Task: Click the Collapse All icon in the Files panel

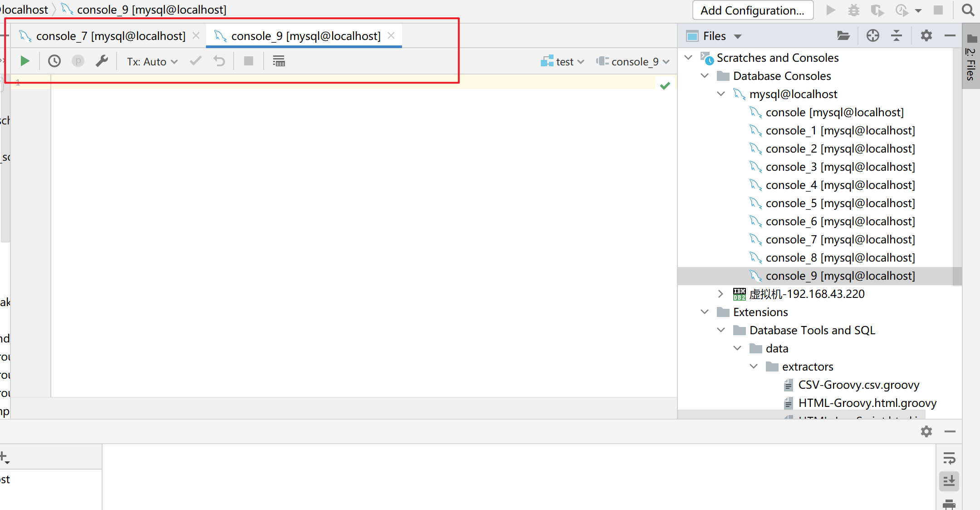Action: click(x=897, y=35)
